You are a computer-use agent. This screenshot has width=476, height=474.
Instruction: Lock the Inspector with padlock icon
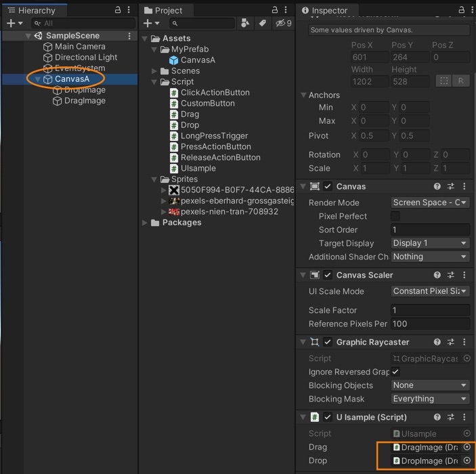(x=461, y=10)
